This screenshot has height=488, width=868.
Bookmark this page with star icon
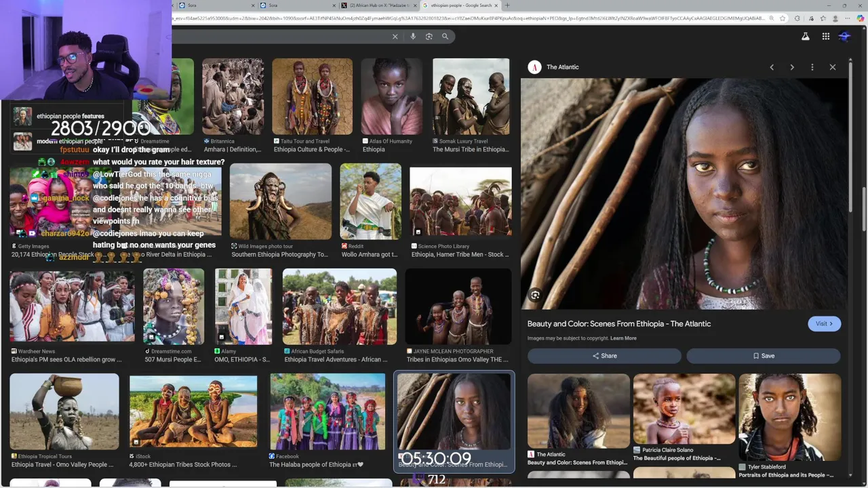click(783, 18)
